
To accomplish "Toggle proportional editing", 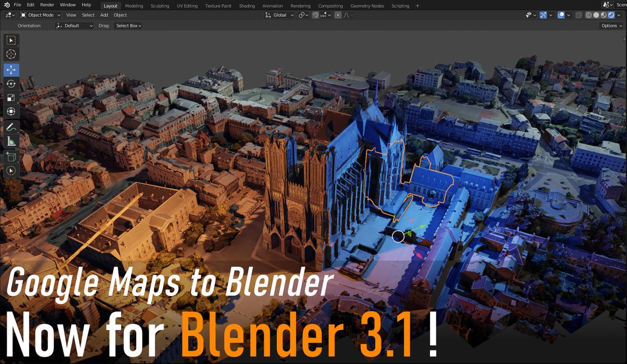I will 338,15.
